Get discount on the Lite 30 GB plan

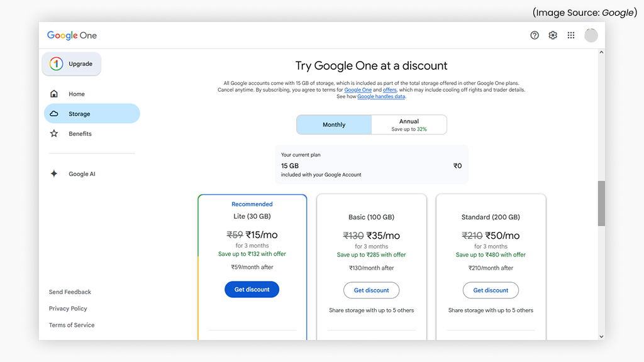pos(252,289)
